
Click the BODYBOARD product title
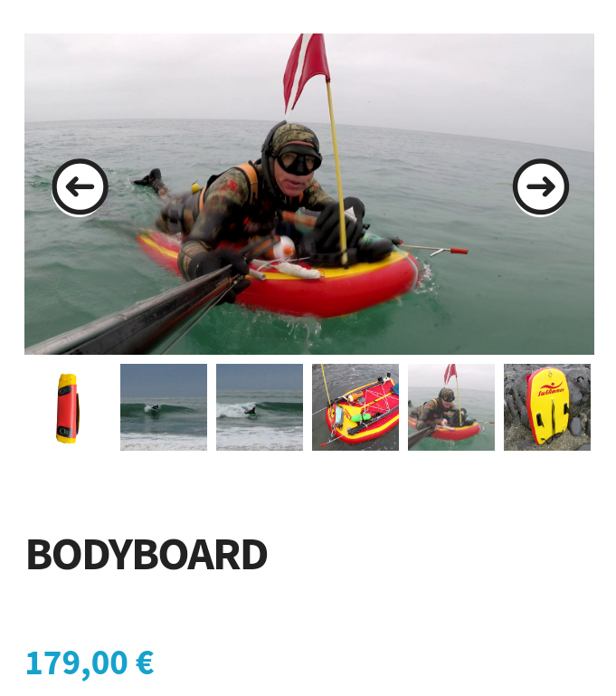(147, 555)
